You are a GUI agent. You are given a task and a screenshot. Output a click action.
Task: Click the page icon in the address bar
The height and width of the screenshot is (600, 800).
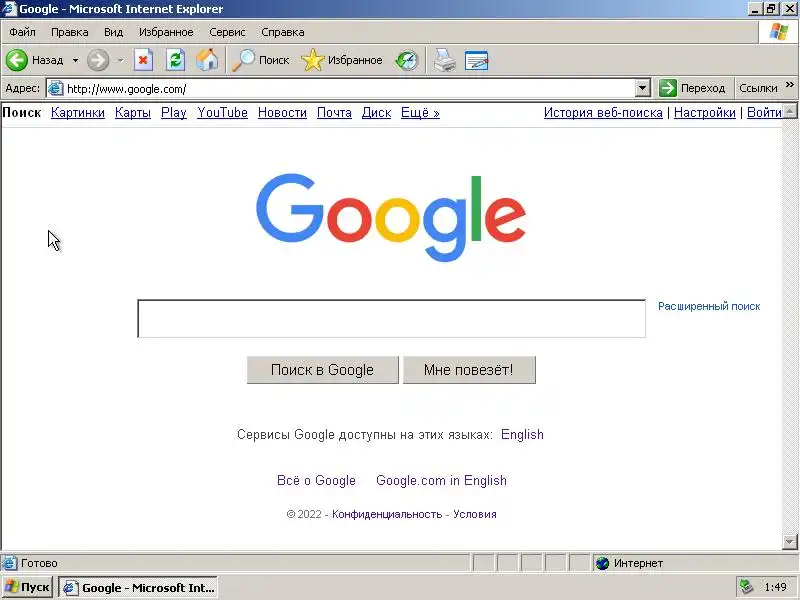tap(55, 88)
